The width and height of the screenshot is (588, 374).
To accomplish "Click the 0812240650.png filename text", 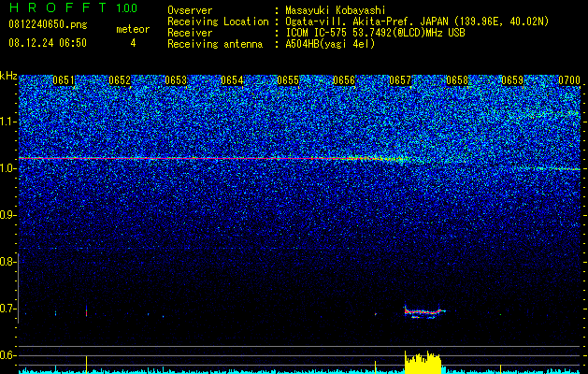I will [x=48, y=25].
